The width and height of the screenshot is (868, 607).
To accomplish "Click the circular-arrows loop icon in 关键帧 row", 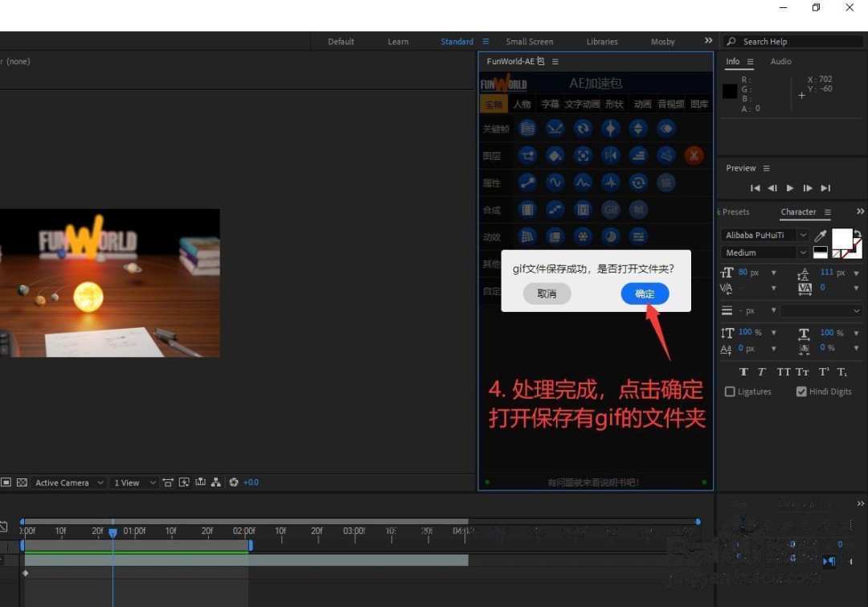I will (x=583, y=129).
